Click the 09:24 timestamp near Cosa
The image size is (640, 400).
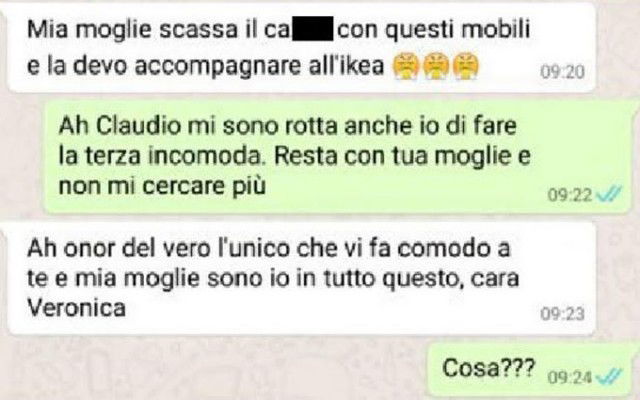point(570,377)
